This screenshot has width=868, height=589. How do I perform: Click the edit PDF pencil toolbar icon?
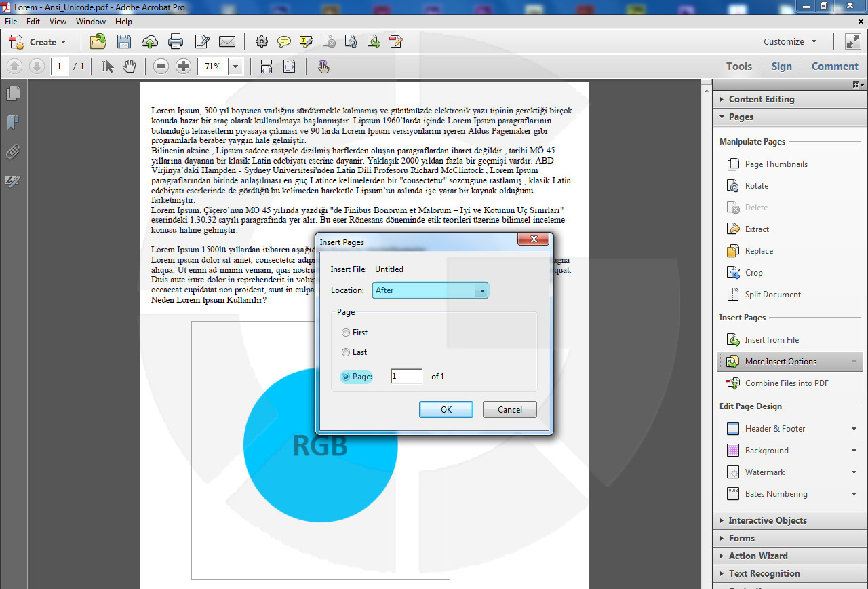[396, 42]
